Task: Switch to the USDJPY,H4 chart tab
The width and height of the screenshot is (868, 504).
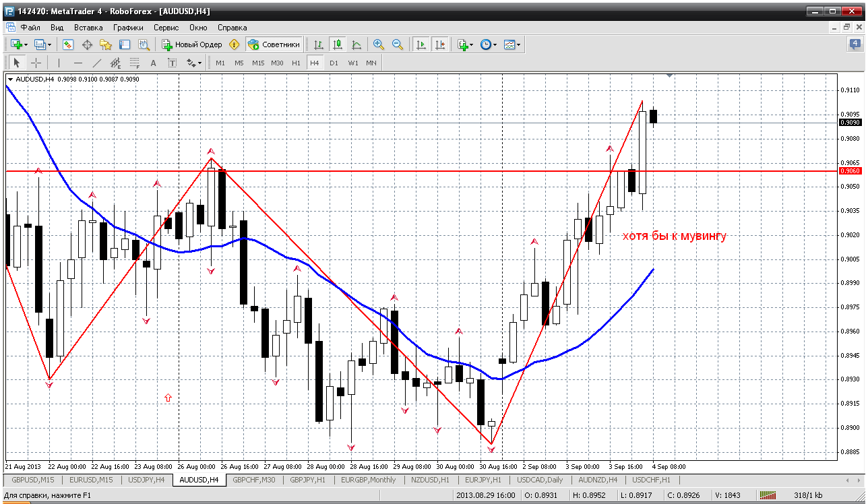Action: coord(146,480)
